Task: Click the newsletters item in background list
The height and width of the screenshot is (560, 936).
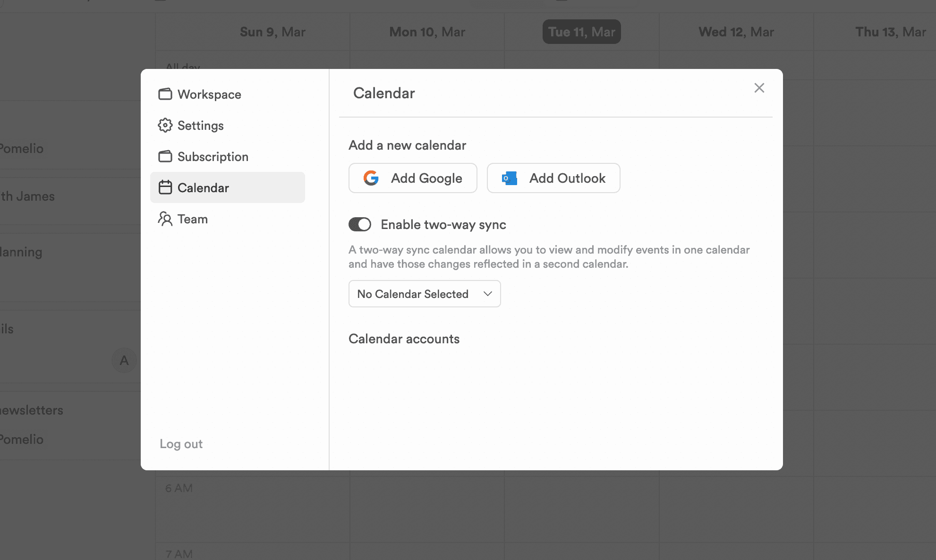Action: pos(32,410)
